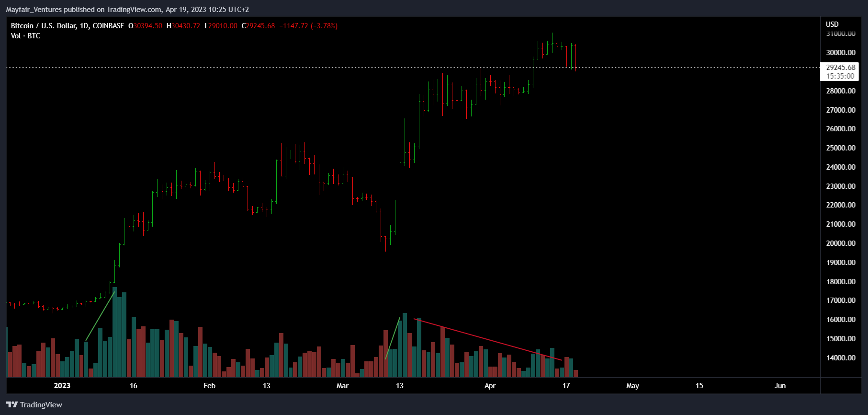The image size is (868, 415).
Task: Click the close value C29245.68
Action: point(258,26)
